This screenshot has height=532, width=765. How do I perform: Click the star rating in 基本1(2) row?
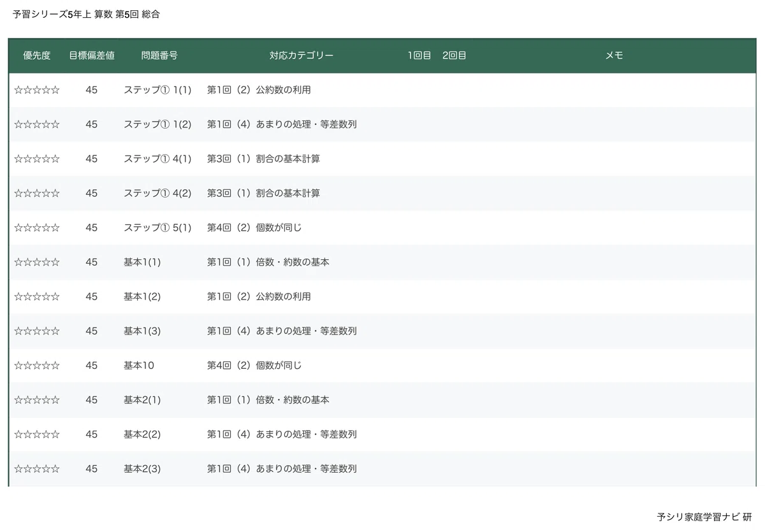pos(37,297)
